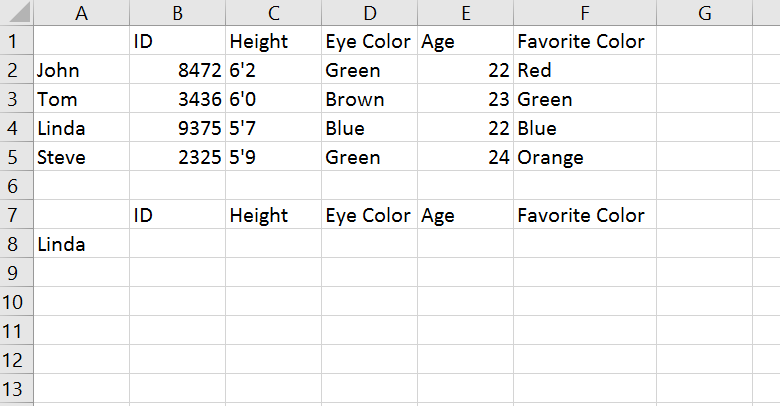Select the Height cell 6'0
Screen dimensions: 780x406
[274, 99]
